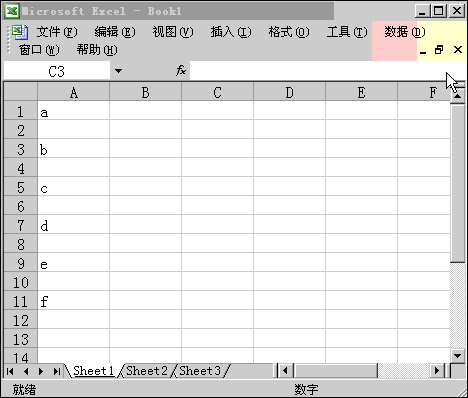468x398 pixels.
Task: Click the Name Box showing C3
Action: 57,71
